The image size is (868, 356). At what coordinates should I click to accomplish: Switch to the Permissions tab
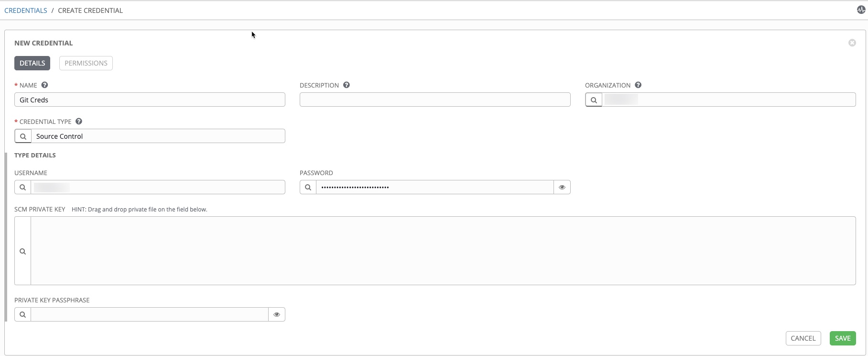point(86,63)
